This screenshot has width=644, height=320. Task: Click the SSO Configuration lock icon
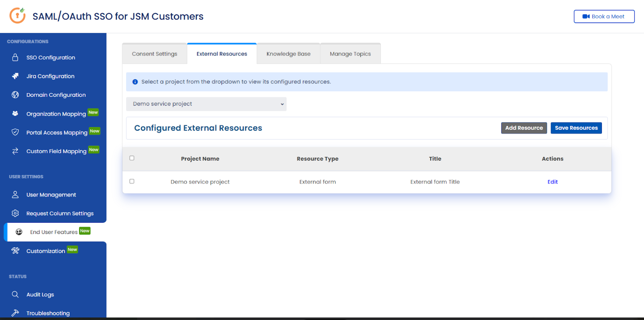pos(15,57)
